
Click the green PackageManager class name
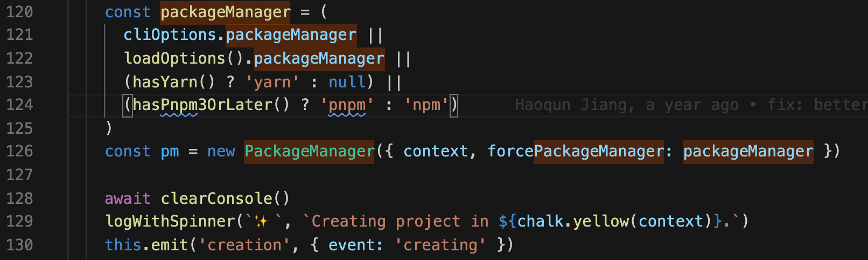309,152
